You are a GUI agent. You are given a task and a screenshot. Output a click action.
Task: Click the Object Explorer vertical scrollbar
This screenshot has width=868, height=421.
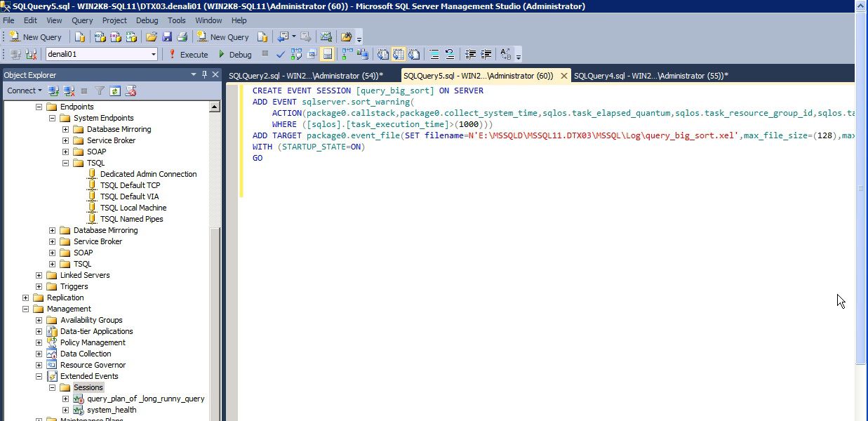[x=216, y=260]
